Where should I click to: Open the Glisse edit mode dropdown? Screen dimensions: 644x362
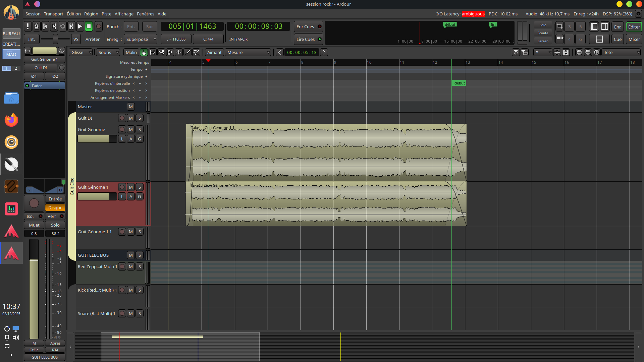(81, 52)
